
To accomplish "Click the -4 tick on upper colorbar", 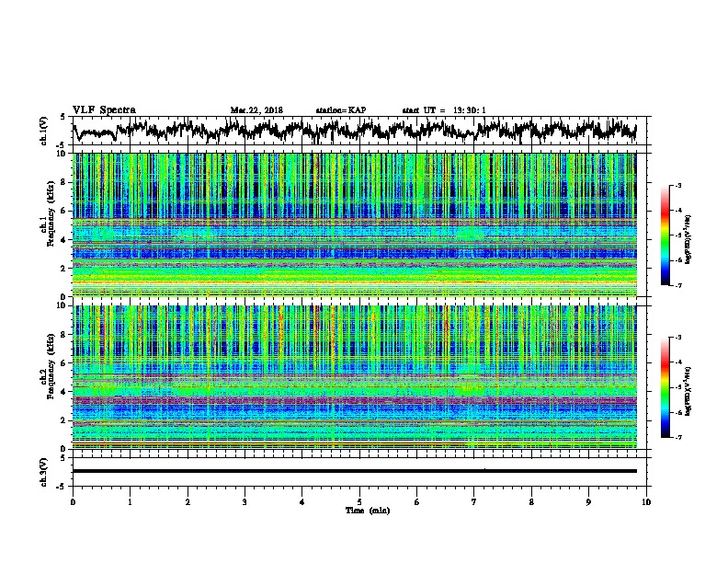I will pyautogui.click(x=677, y=211).
